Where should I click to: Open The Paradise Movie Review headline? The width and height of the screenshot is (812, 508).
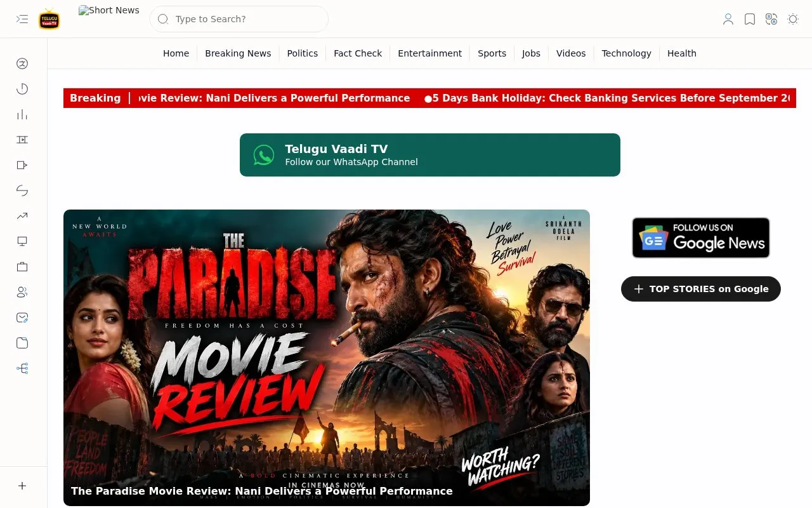[262, 491]
